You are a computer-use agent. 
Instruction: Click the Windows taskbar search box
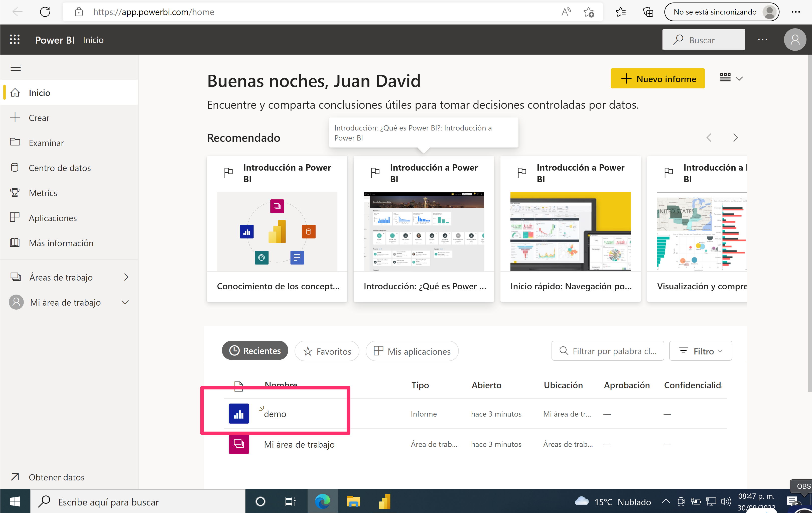click(x=138, y=501)
